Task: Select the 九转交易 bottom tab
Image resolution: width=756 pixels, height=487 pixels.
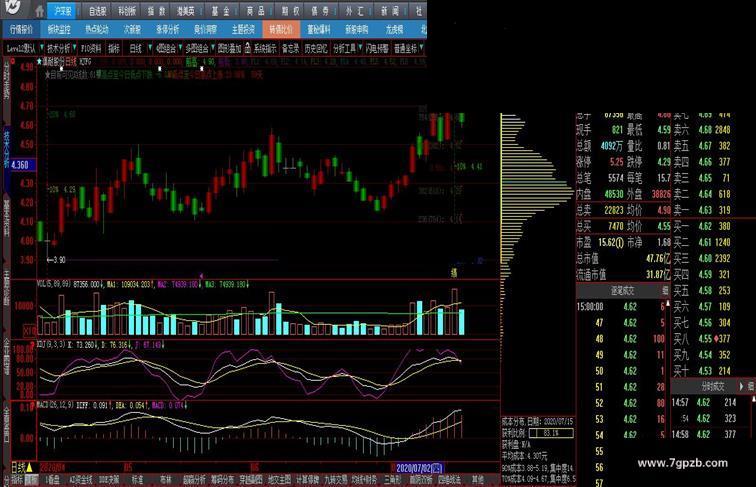Action: [x=336, y=480]
